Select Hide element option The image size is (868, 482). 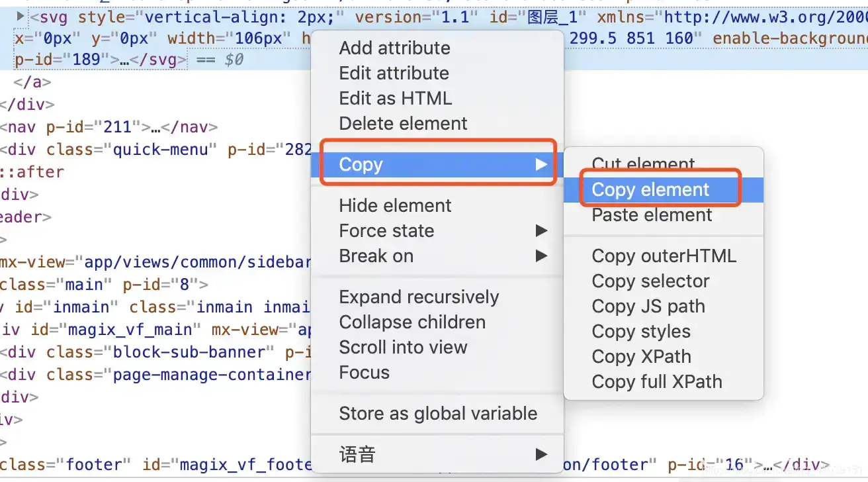point(395,205)
